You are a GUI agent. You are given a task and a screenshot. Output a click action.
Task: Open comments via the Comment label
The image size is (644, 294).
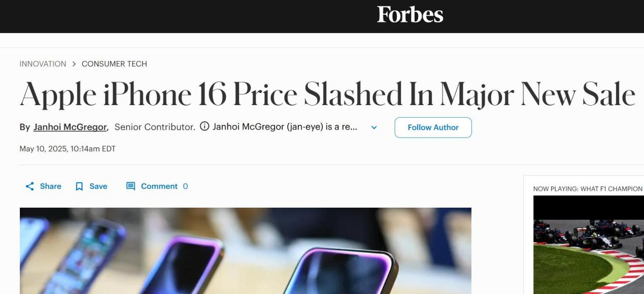(x=159, y=186)
